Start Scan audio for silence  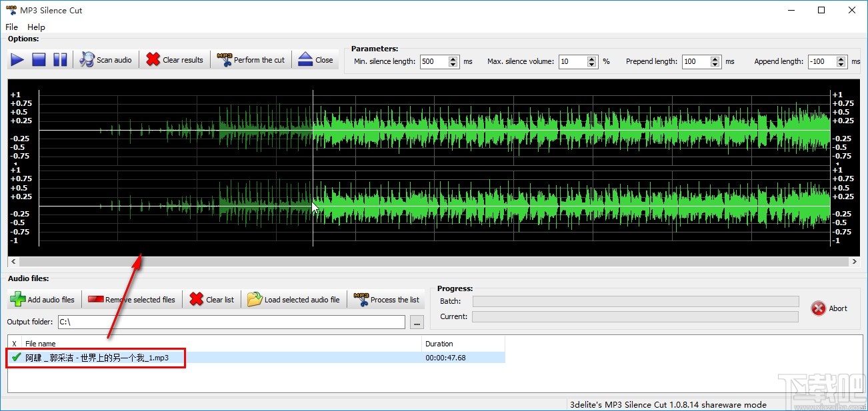click(x=106, y=60)
